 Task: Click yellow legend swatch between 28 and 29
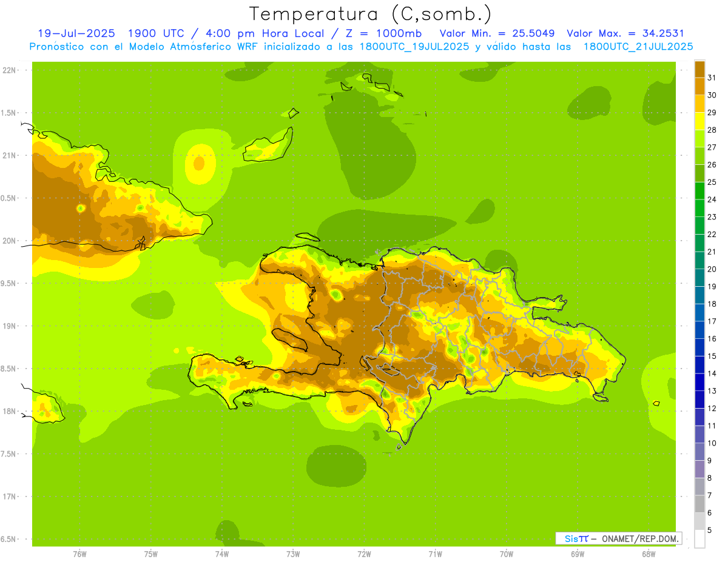point(699,121)
